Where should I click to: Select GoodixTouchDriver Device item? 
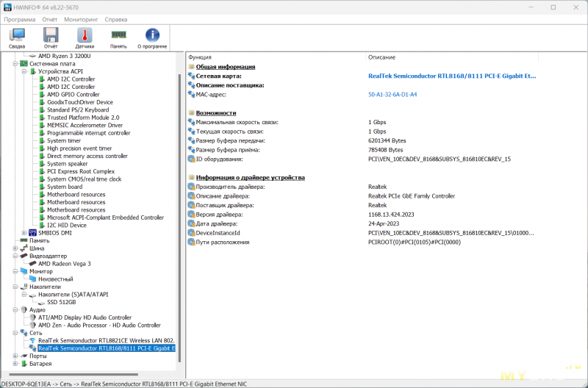(80, 102)
